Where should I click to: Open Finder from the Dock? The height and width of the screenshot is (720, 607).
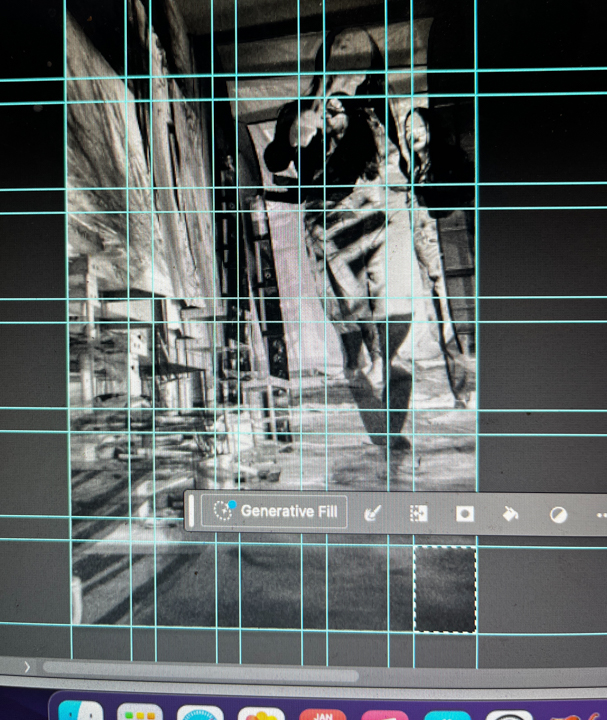coord(81,710)
